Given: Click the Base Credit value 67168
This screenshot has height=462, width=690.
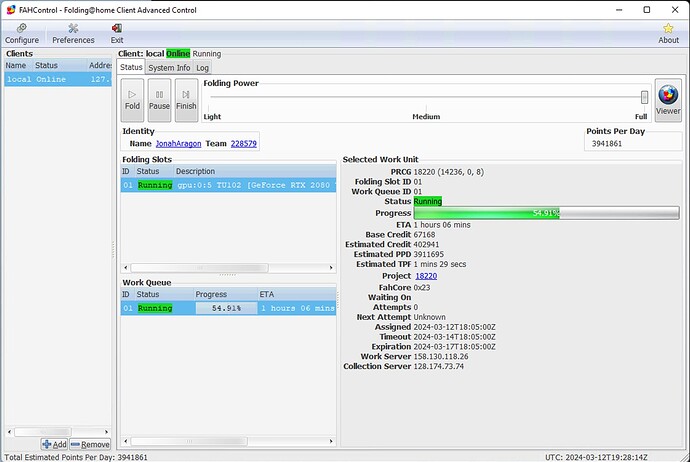Looking at the screenshot, I should (x=424, y=235).
